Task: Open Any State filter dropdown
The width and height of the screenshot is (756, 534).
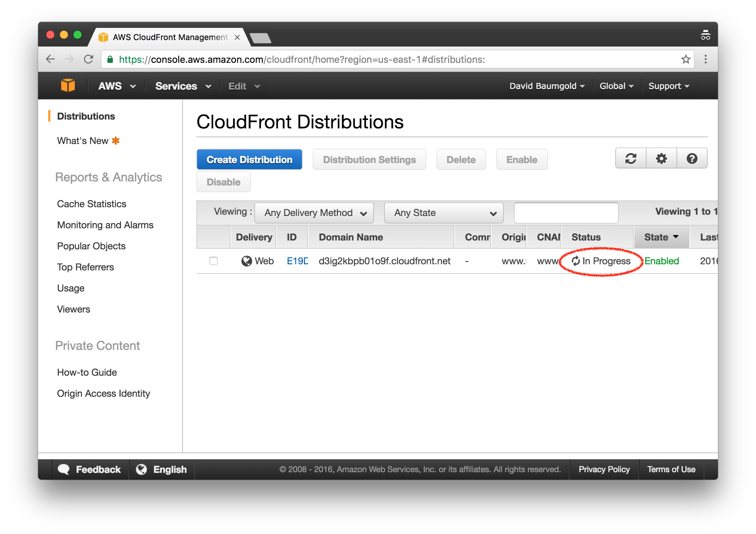Action: coord(444,213)
